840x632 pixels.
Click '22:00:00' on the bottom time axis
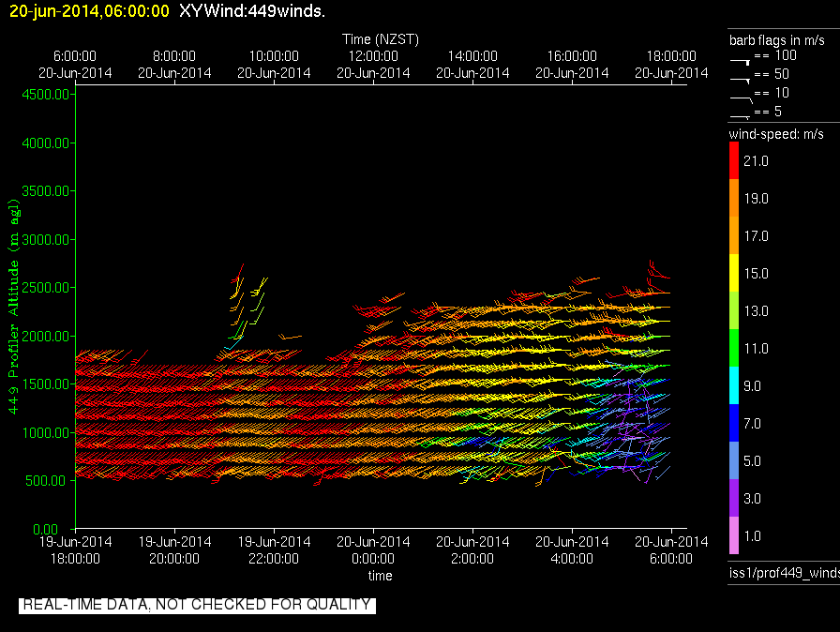[274, 559]
